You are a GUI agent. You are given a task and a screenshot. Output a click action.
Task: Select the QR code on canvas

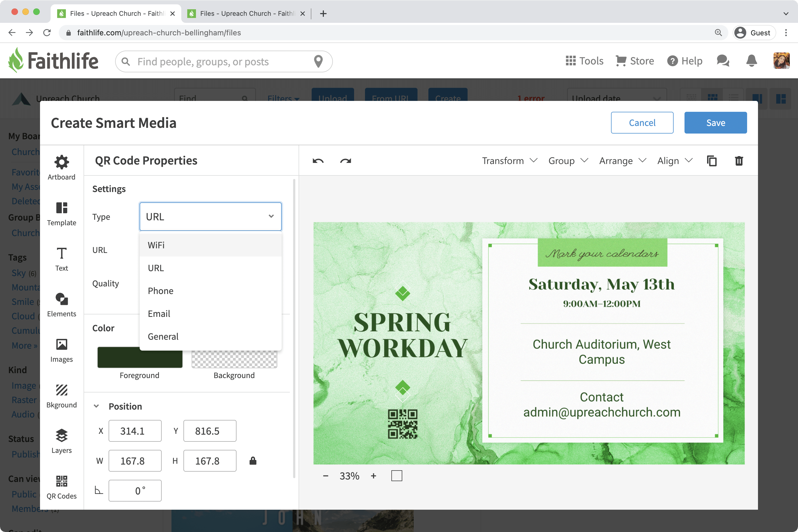click(x=403, y=424)
